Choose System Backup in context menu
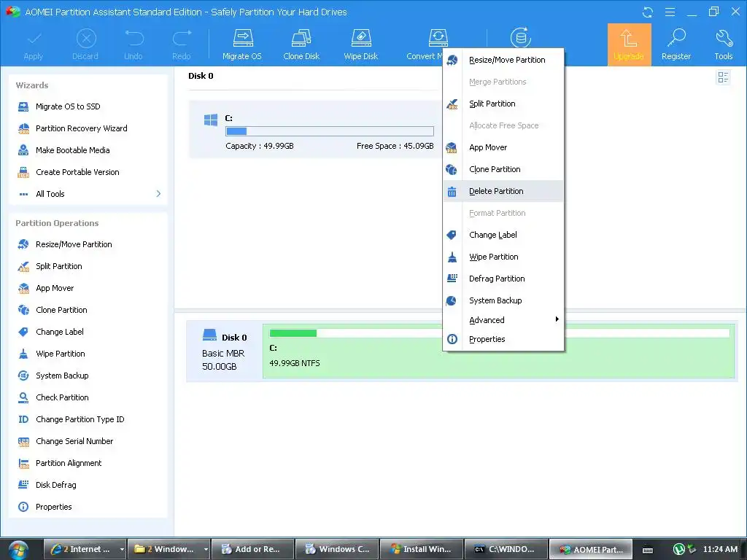Screen dimensions: 747x560 (x=503, y=301)
